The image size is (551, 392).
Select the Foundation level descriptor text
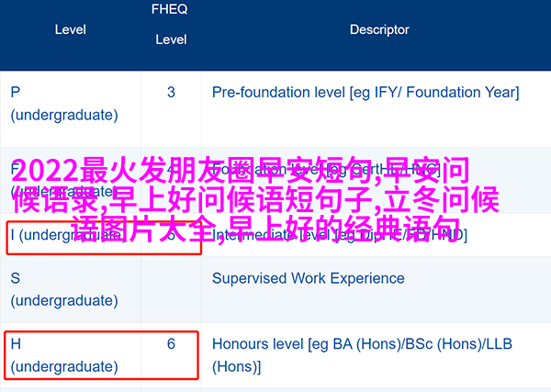pos(326,170)
